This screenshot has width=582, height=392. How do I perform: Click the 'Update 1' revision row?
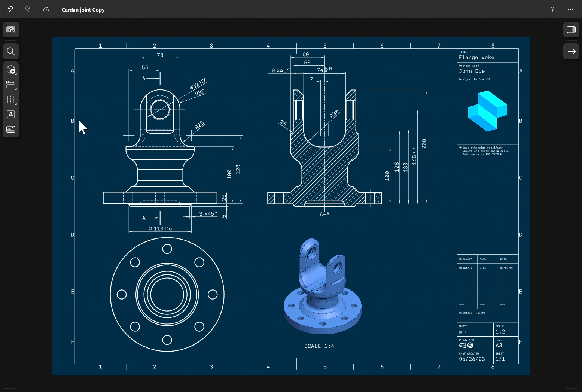[466, 268]
